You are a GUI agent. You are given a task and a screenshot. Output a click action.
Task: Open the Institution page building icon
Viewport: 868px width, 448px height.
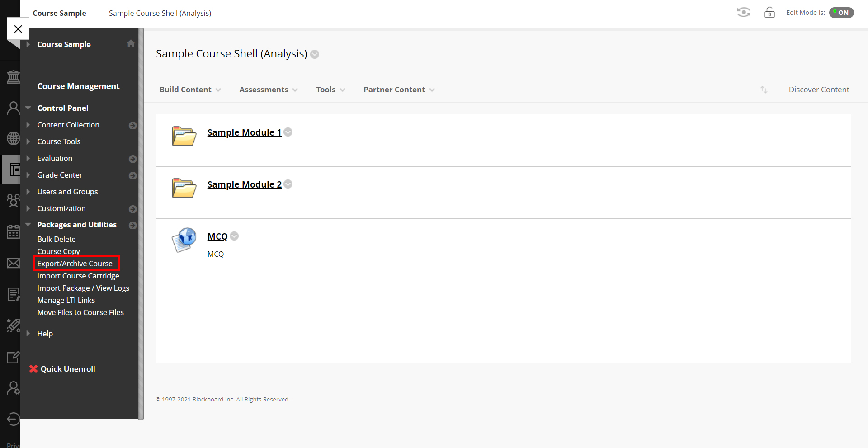click(14, 77)
